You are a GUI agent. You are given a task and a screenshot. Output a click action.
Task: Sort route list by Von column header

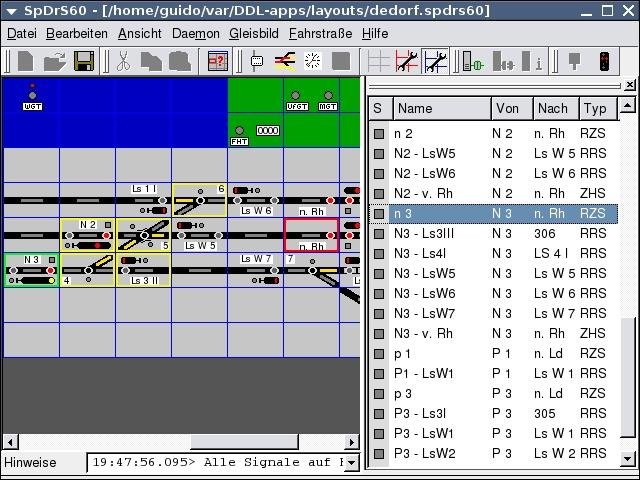coord(512,109)
